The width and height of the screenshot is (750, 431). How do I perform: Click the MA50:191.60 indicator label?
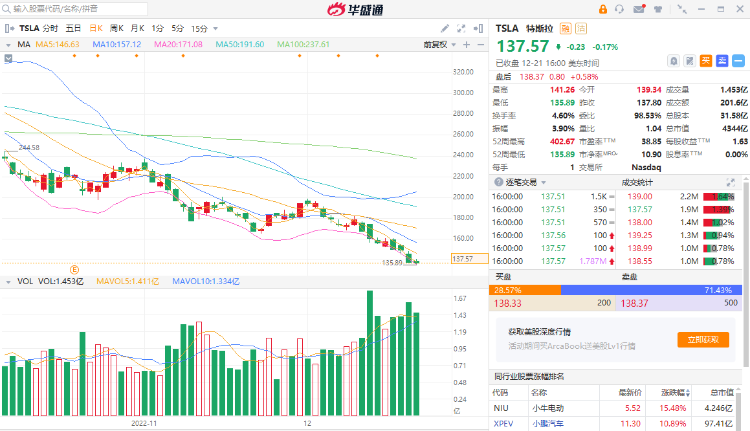[x=240, y=44]
